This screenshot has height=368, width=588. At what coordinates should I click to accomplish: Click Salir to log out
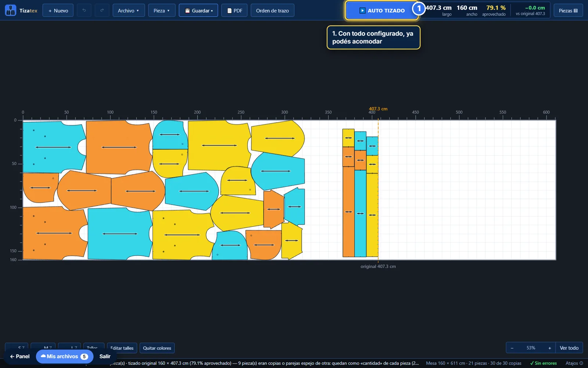[x=105, y=356]
